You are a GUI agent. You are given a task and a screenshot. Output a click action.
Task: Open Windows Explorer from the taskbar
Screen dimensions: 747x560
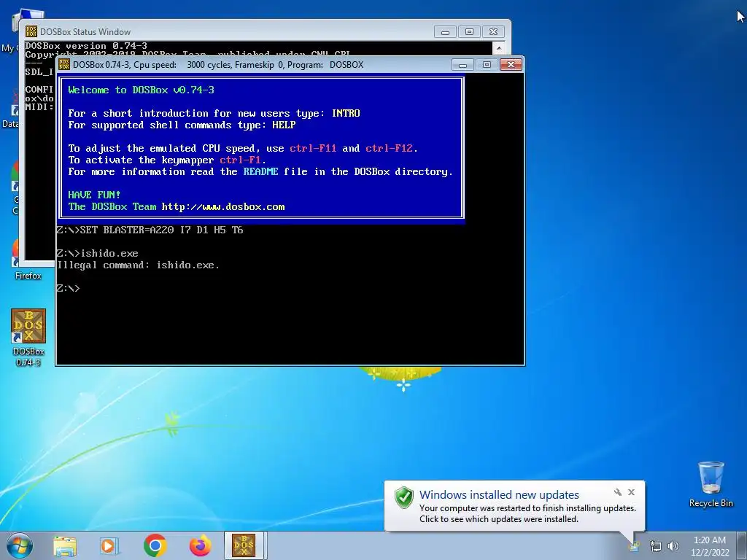coord(65,545)
